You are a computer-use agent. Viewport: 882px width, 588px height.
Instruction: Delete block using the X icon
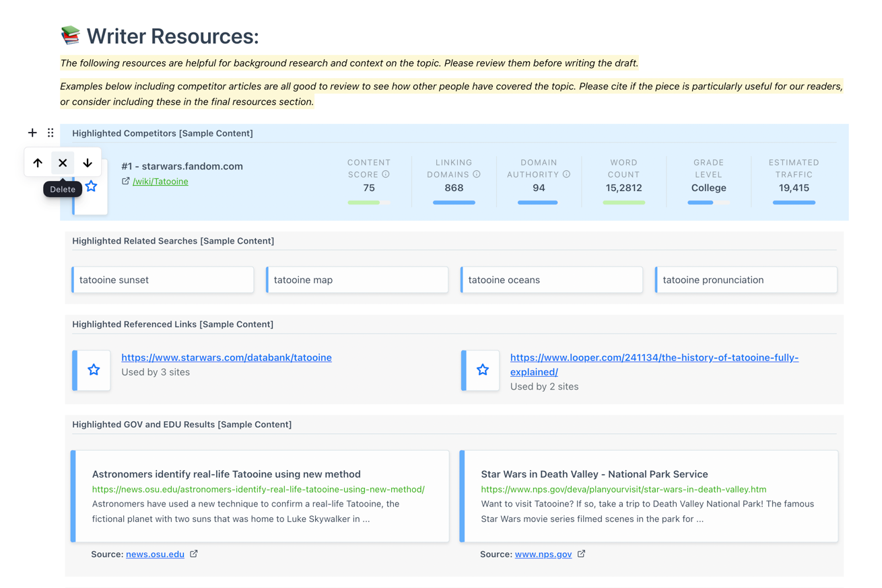(x=63, y=163)
